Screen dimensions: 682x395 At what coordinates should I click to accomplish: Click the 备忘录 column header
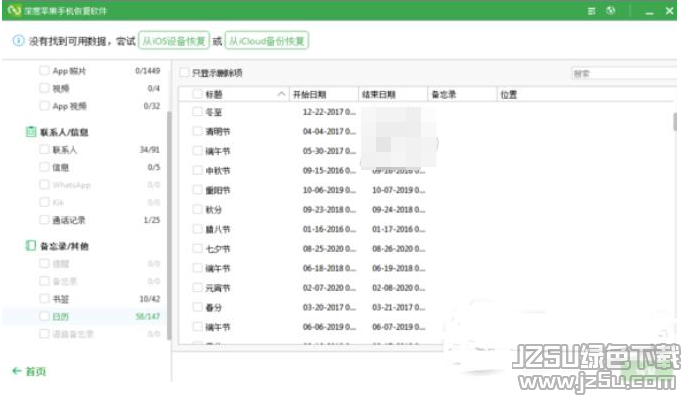(462, 94)
